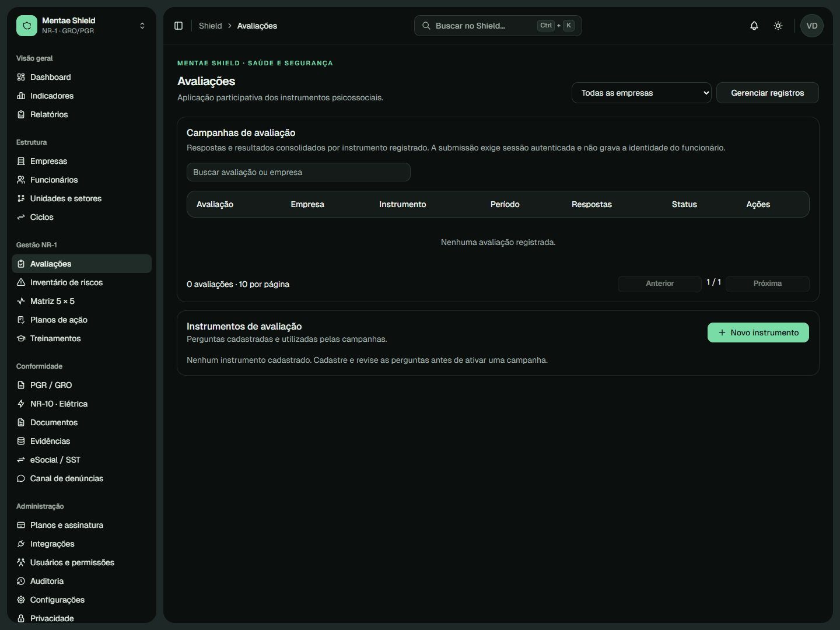Open Documentos in the sidebar
This screenshot has height=630, width=840.
(82, 422)
